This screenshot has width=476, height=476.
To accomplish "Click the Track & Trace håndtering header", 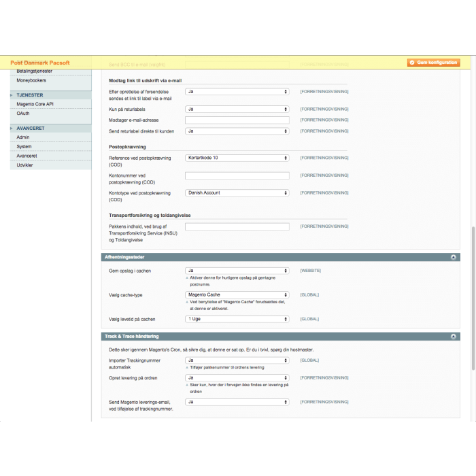I will click(280, 337).
